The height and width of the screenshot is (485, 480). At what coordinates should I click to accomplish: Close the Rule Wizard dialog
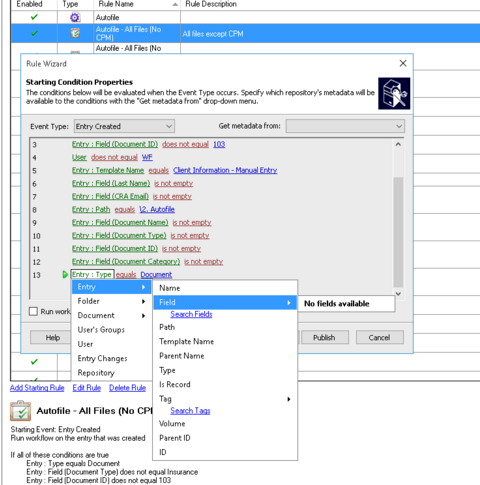[403, 63]
